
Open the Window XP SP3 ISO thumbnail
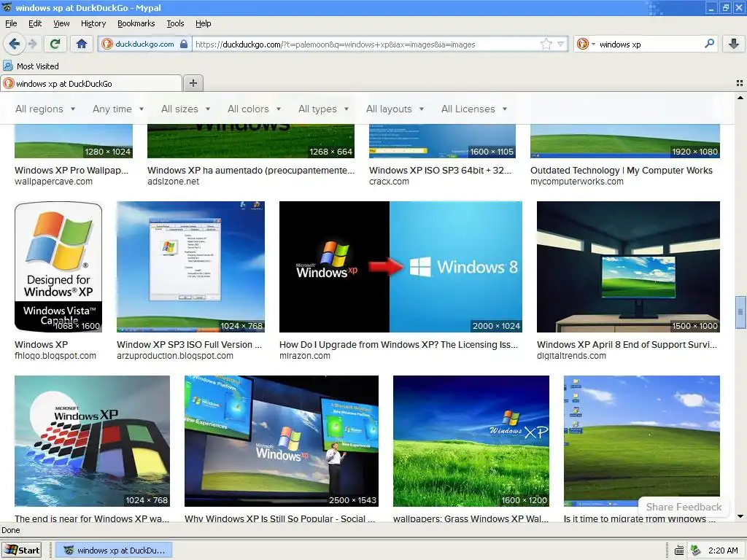tap(190, 267)
